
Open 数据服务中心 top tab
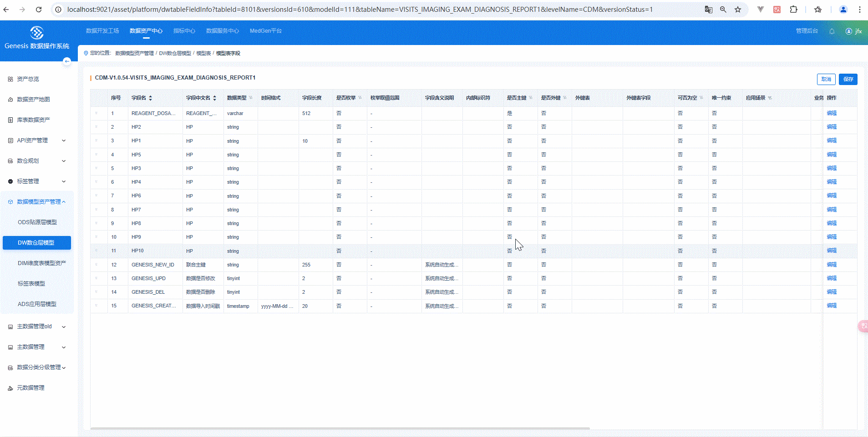tap(223, 31)
